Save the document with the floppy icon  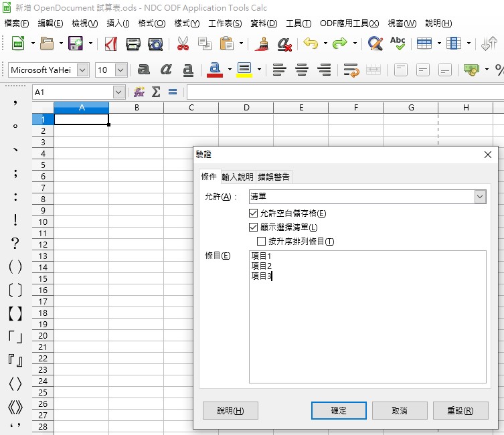click(76, 43)
